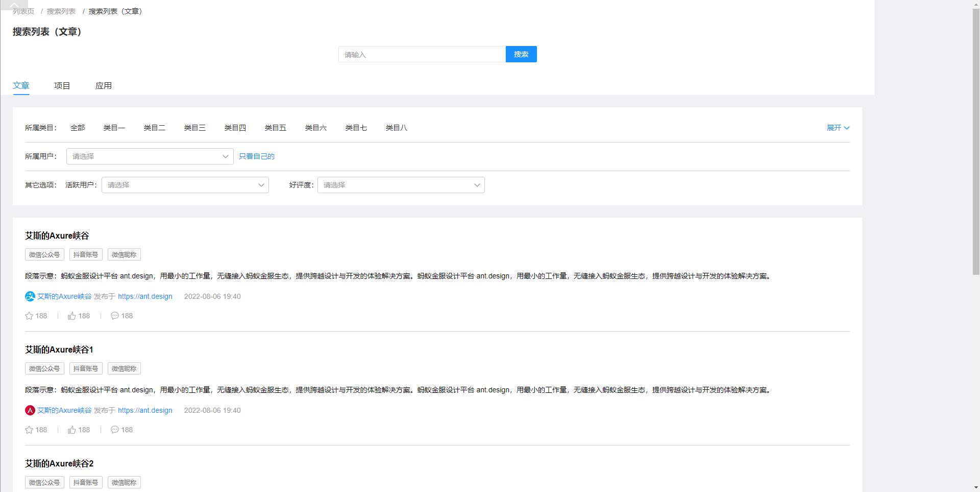The width and height of the screenshot is (980, 492).
Task: Select category filter 全部
Action: [78, 128]
